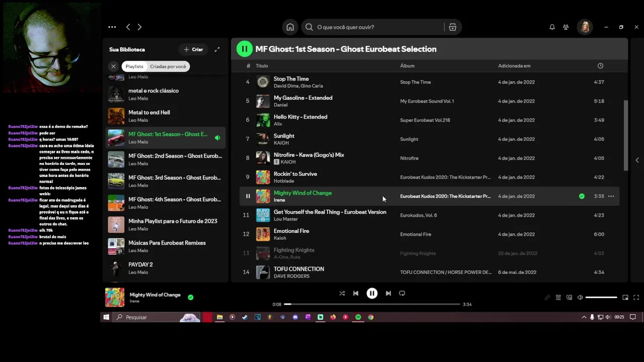Click the speaker icon on MF Ghost 1st Season
Screen dimensions: 644x362
217,138
